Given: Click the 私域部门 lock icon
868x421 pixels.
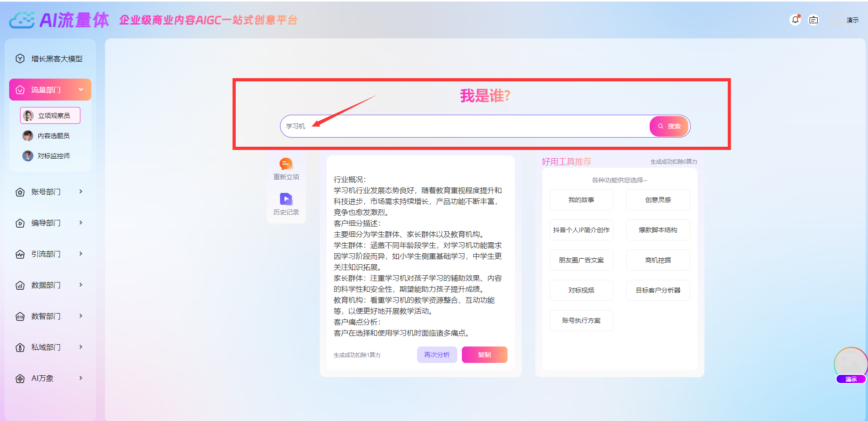Looking at the screenshot, I should point(20,347).
